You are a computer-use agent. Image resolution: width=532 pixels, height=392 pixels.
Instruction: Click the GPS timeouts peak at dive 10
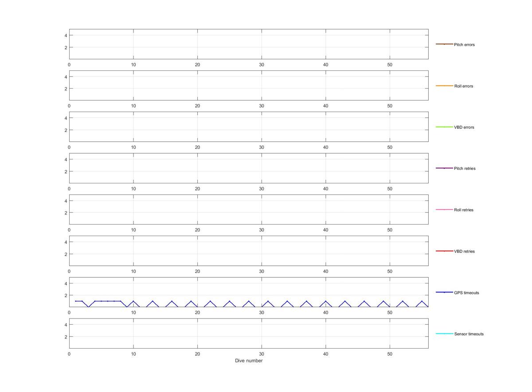[133, 301]
